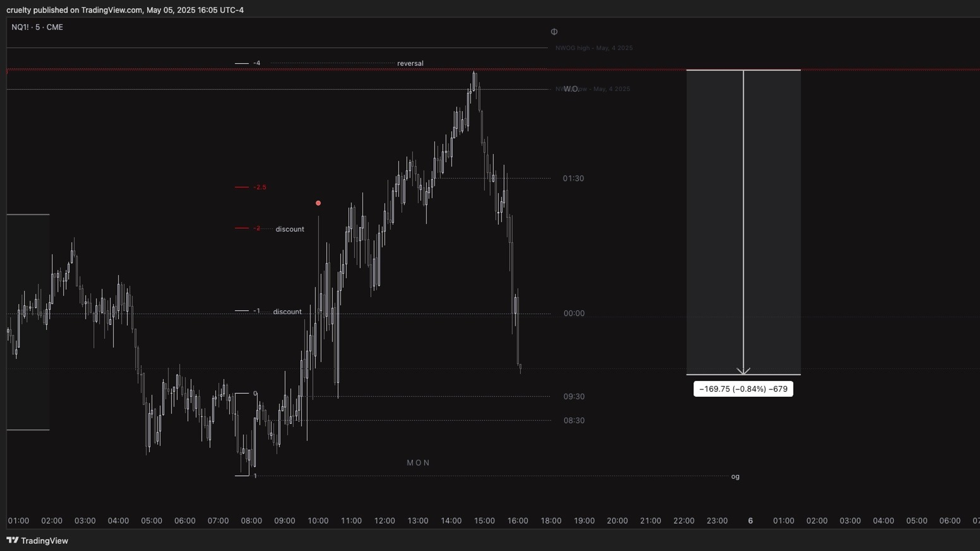This screenshot has height=551, width=980.
Task: Click the '16:00' time axis label
Action: (518, 521)
